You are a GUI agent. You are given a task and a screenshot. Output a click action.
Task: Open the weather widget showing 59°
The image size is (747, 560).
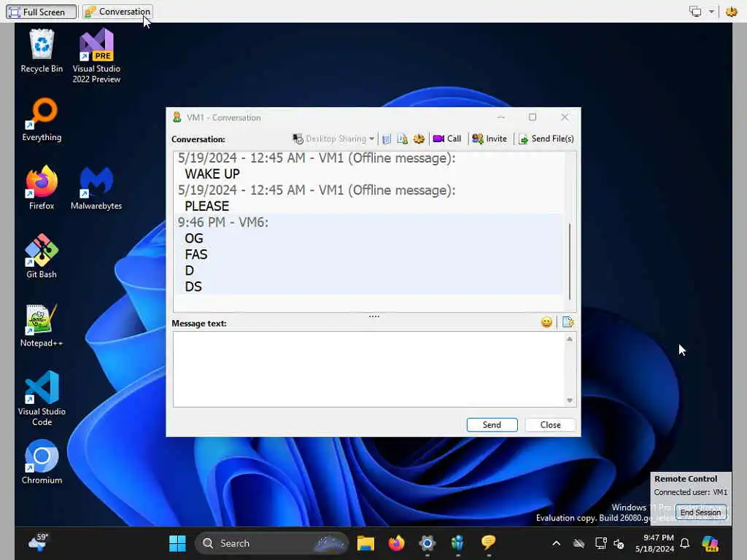[39, 542]
